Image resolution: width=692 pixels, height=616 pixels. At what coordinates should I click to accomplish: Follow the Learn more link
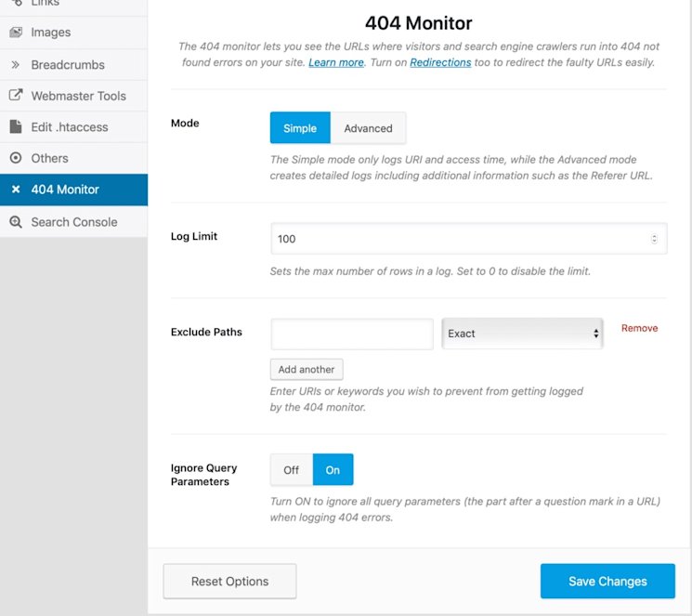336,62
